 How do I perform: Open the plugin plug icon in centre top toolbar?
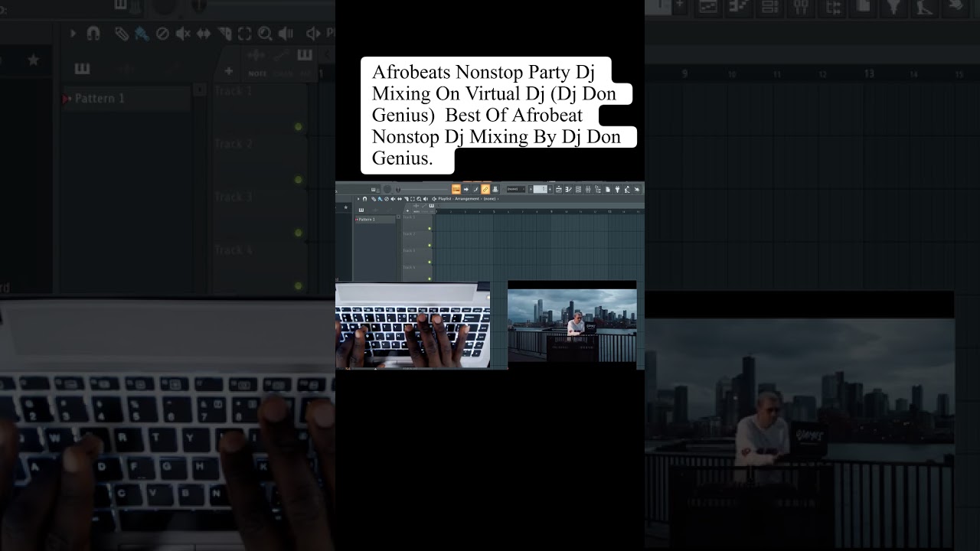(618, 189)
